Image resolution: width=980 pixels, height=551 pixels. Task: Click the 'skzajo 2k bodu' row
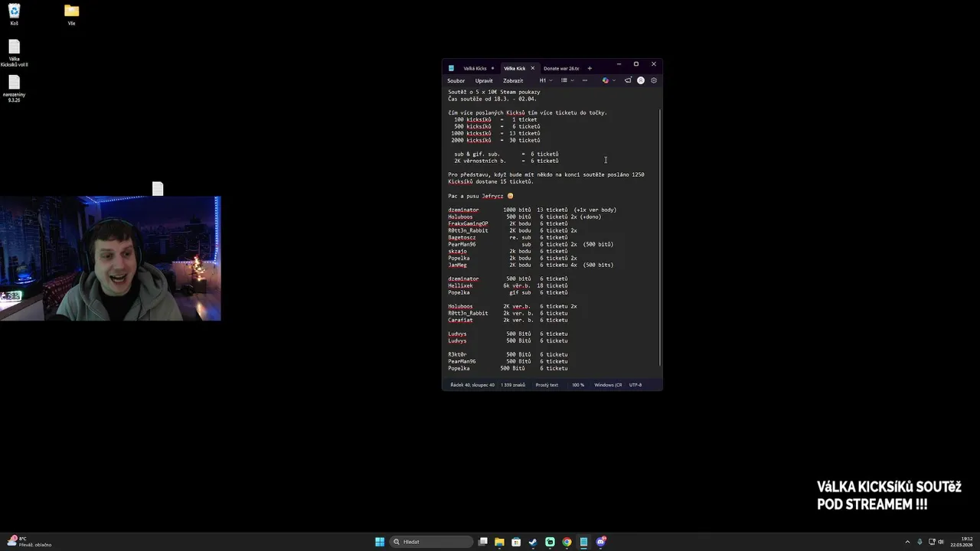point(508,251)
